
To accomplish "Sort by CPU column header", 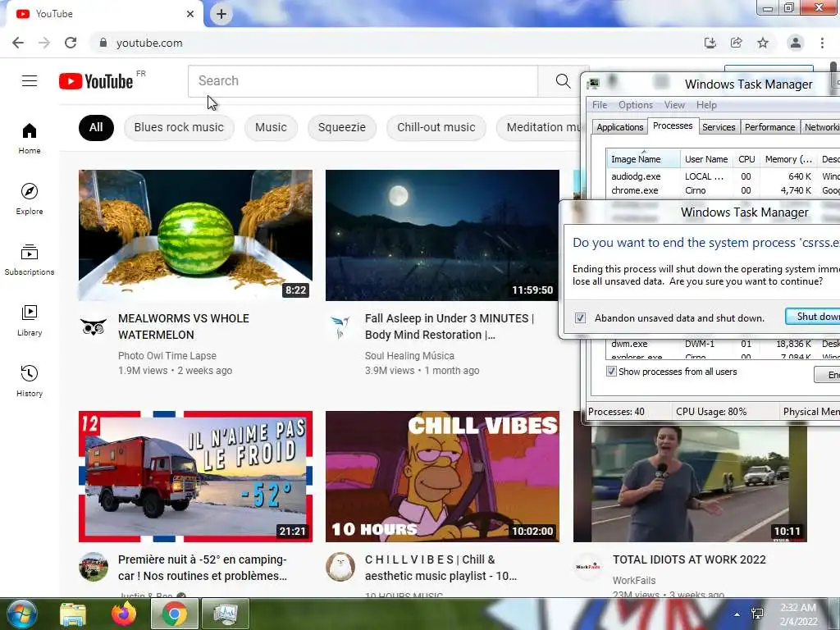I will 746,159.
